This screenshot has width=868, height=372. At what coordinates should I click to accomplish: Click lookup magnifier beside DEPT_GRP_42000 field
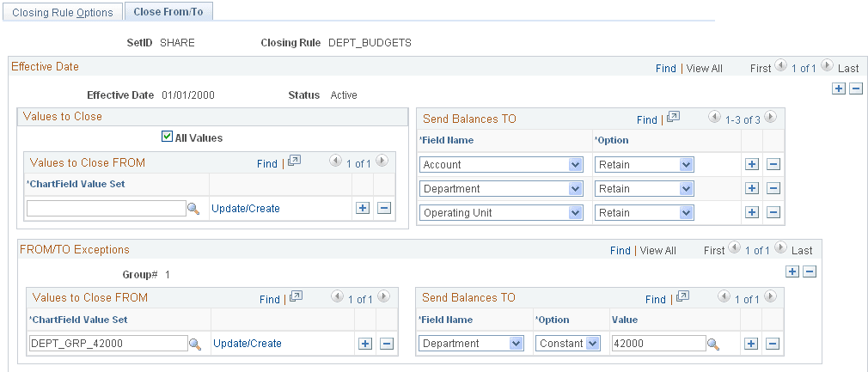point(195,344)
